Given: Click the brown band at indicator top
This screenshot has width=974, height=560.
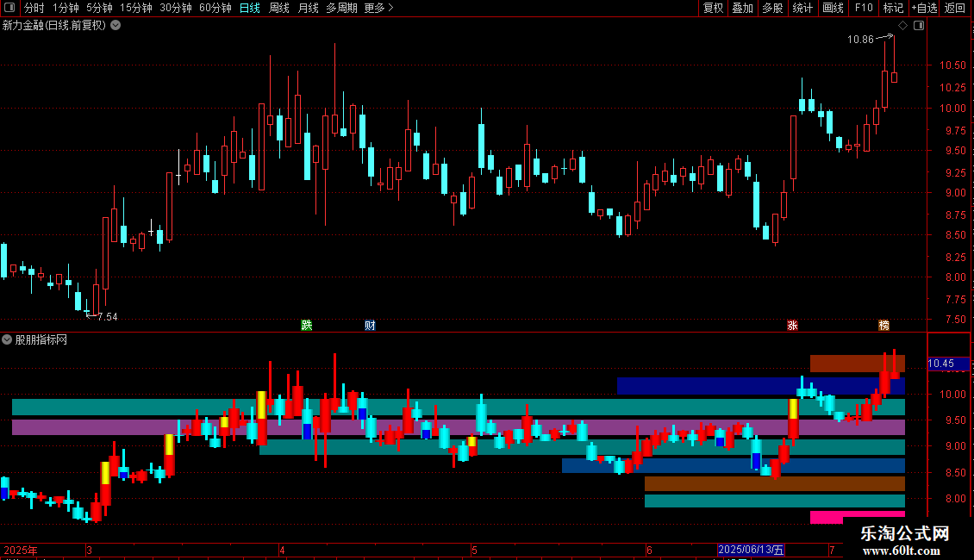Looking at the screenshot, I should click(858, 364).
